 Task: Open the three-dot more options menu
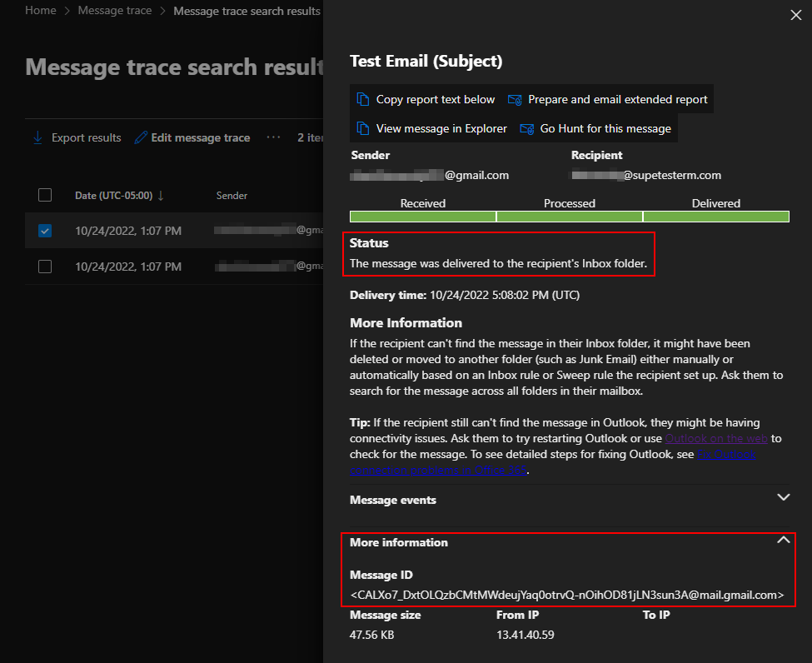pos(273,137)
